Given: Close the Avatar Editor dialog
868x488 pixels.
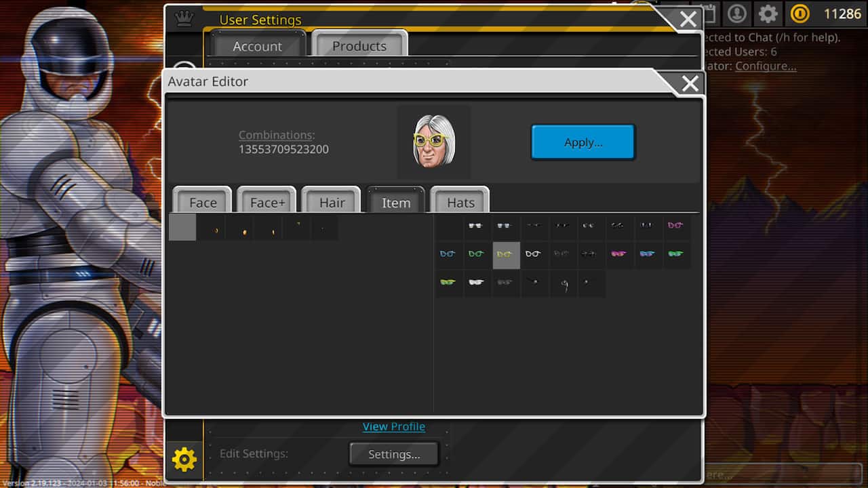Looking at the screenshot, I should pyautogui.click(x=690, y=83).
